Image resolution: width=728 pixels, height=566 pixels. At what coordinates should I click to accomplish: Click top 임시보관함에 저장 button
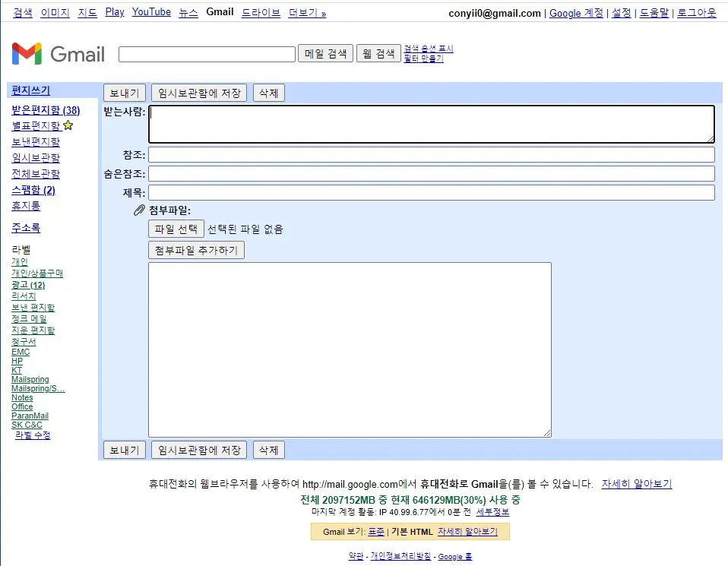[x=199, y=93]
